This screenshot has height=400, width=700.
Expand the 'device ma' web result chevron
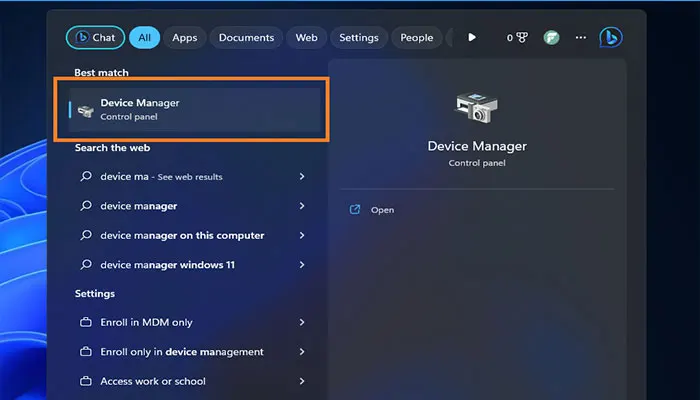click(x=302, y=177)
